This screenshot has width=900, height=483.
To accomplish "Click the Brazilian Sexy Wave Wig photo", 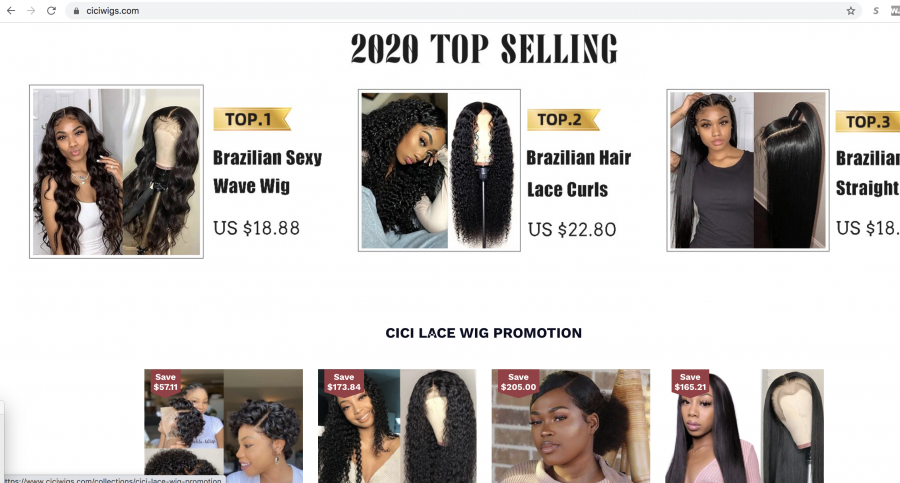I will tap(117, 172).
